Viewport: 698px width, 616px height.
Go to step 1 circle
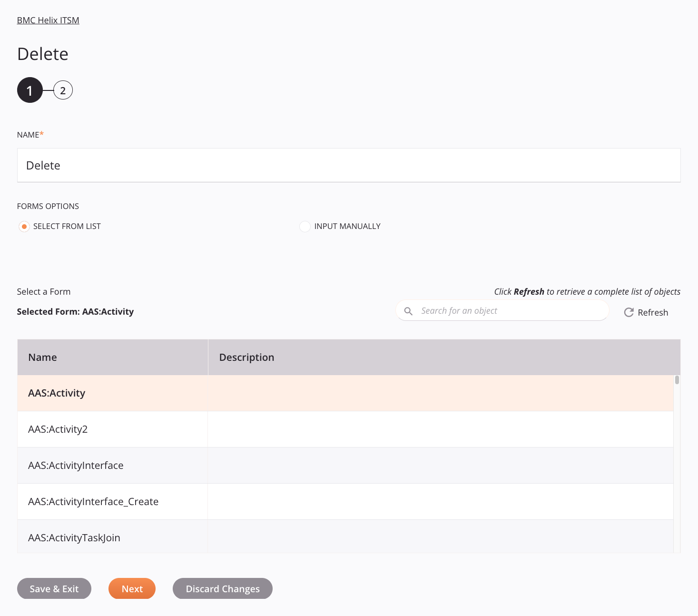[29, 90]
